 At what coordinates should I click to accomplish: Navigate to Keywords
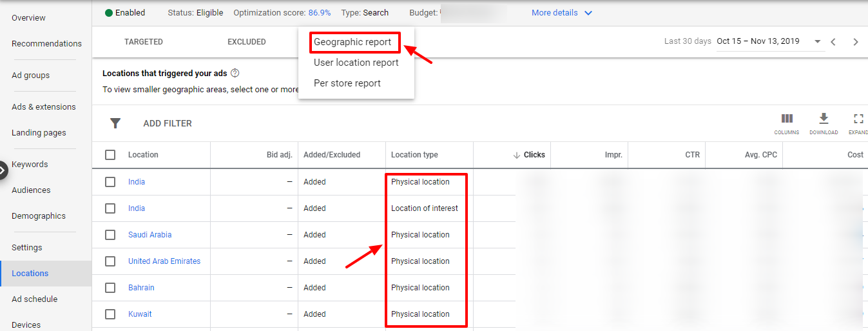(30, 165)
